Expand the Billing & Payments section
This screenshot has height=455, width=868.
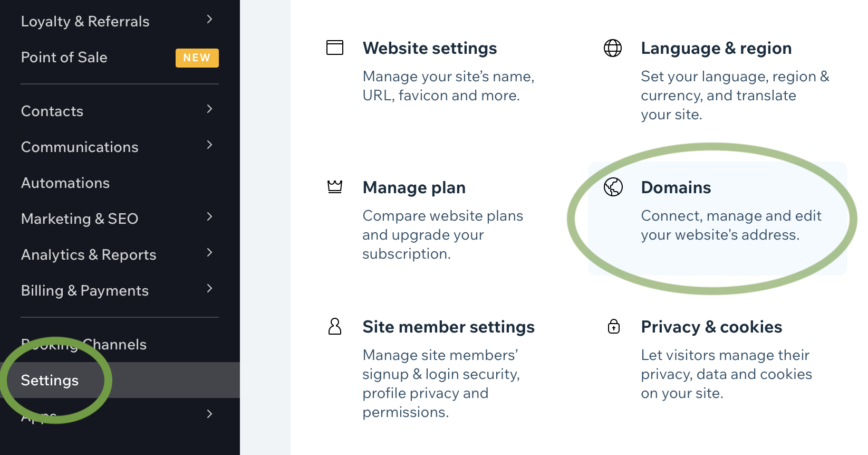(x=209, y=289)
